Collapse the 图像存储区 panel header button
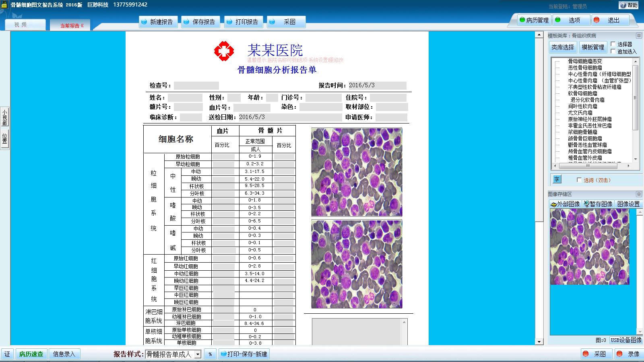 point(638,194)
